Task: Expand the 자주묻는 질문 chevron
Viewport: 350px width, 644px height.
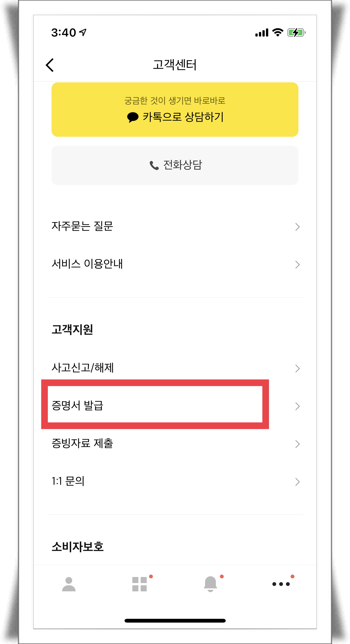Action: click(297, 227)
